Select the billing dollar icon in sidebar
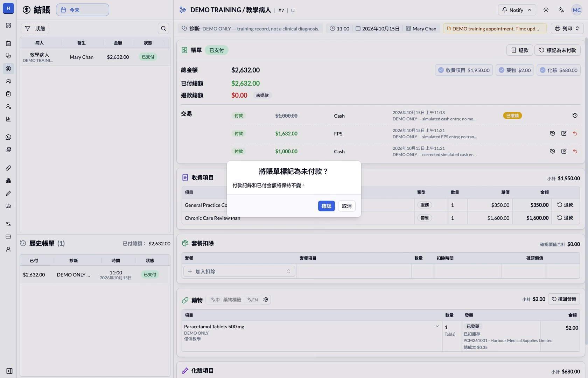The width and height of the screenshot is (588, 378). pos(8,69)
